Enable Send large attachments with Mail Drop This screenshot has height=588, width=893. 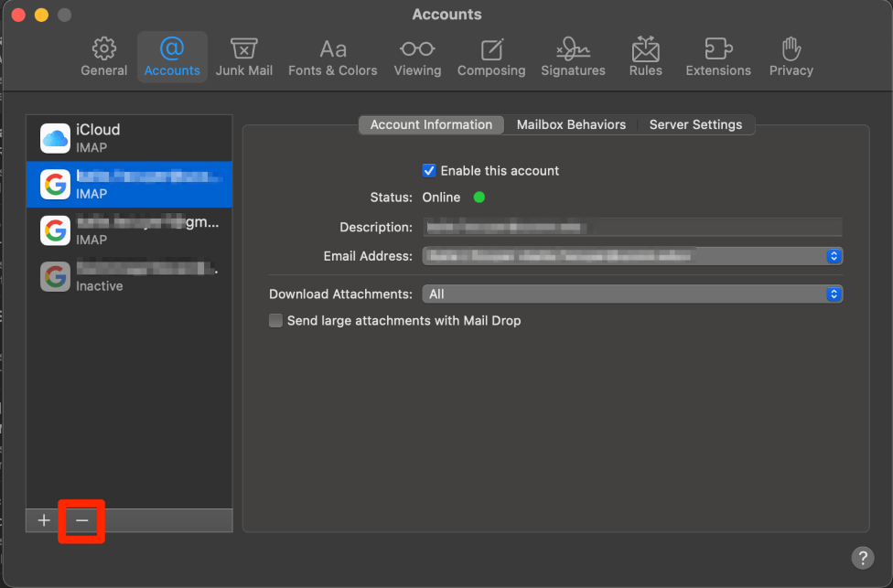pos(275,321)
